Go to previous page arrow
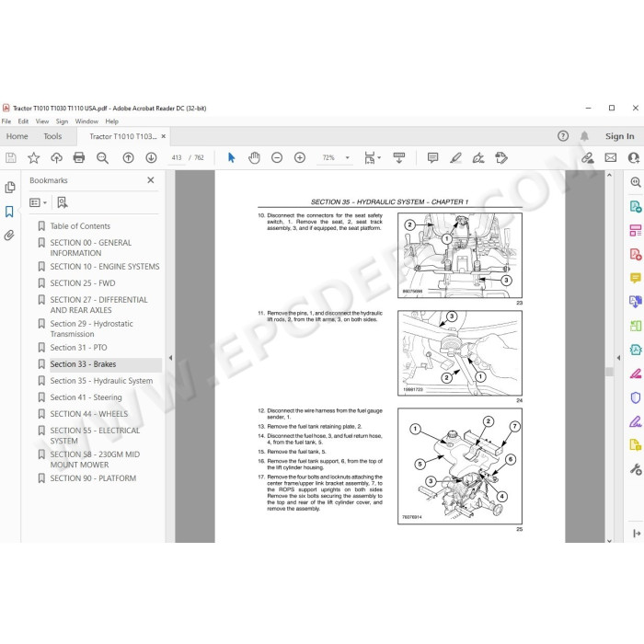Screen dimensions: 644x644 tap(128, 157)
